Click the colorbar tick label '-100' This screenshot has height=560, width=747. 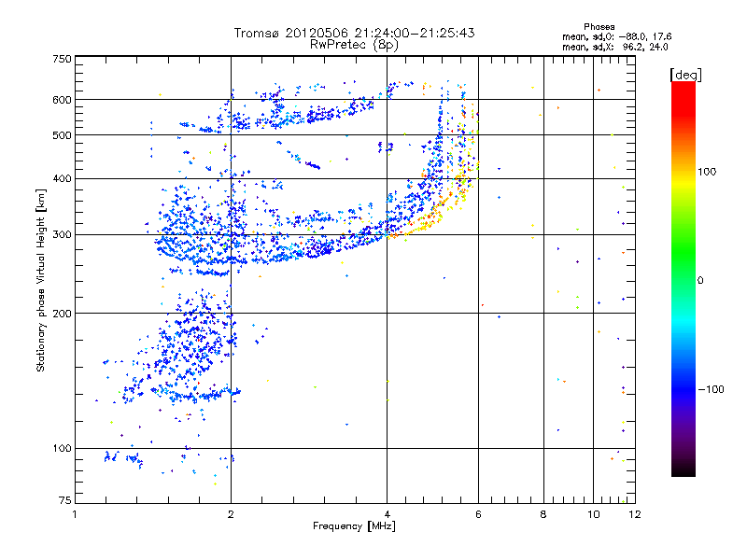(711, 389)
